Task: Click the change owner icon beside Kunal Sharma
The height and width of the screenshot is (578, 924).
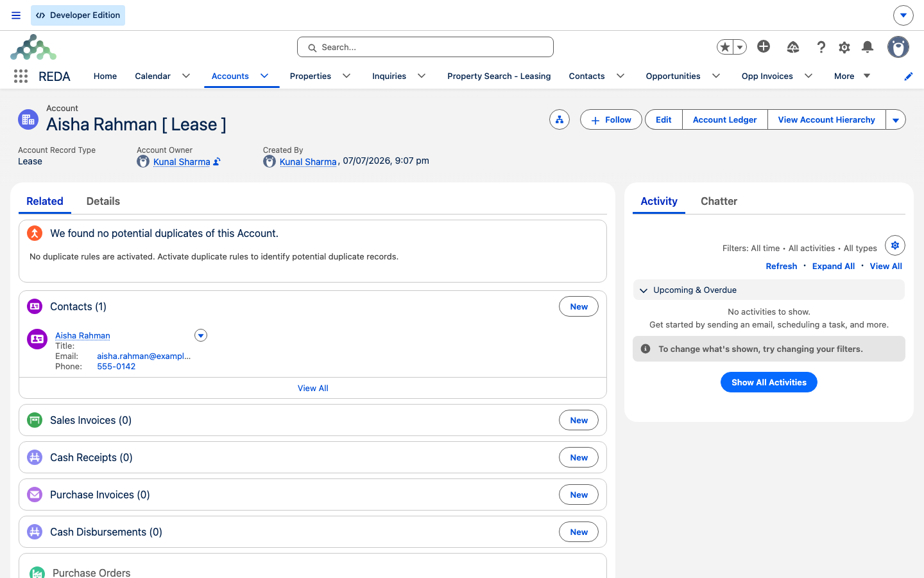Action: tap(217, 162)
